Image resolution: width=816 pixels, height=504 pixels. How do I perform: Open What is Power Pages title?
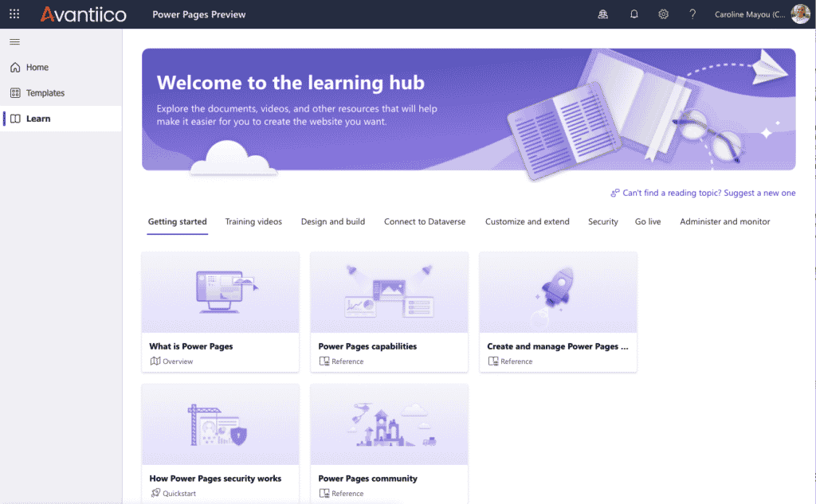pos(191,346)
